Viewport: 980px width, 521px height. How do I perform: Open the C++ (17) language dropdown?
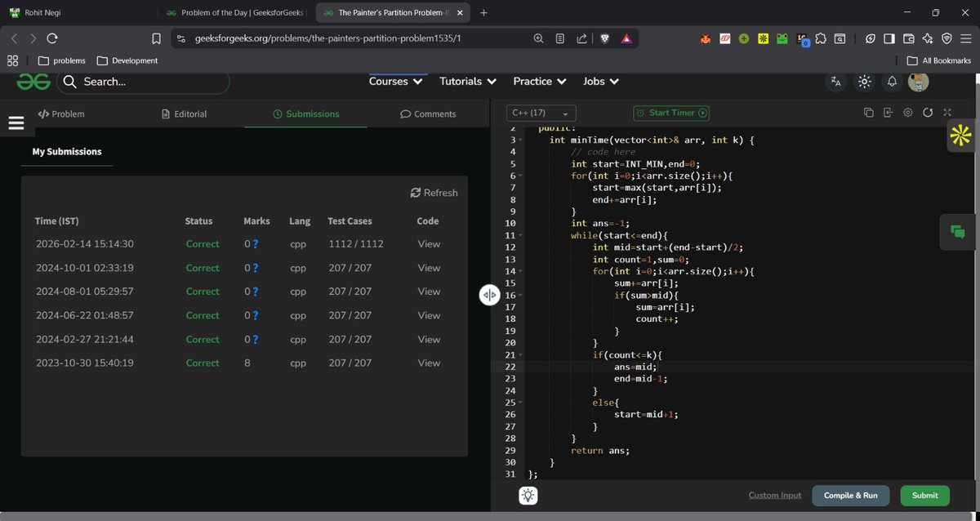(541, 113)
